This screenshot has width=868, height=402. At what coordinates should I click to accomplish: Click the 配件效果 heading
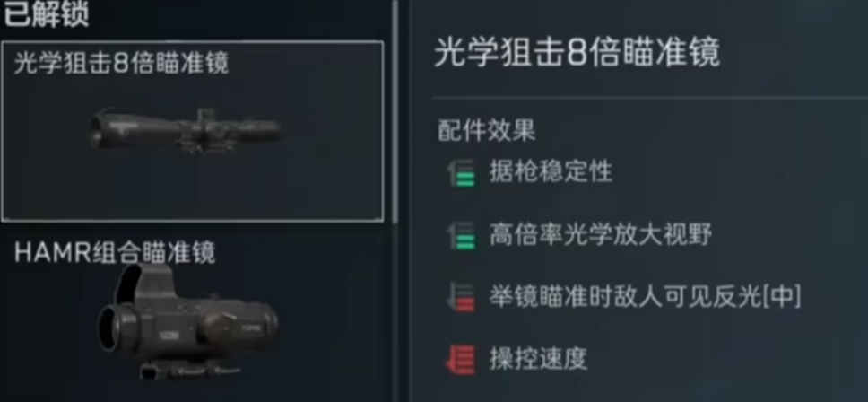click(x=487, y=131)
